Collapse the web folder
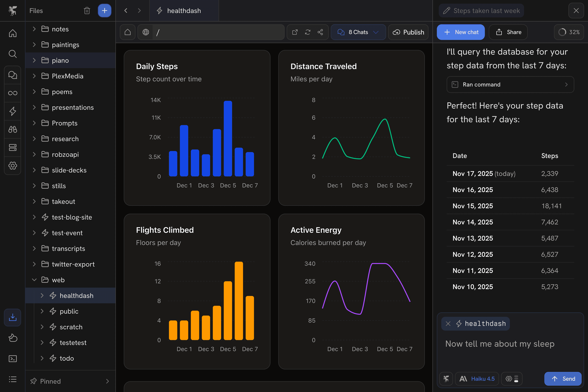This screenshot has height=392, width=588. click(x=34, y=280)
